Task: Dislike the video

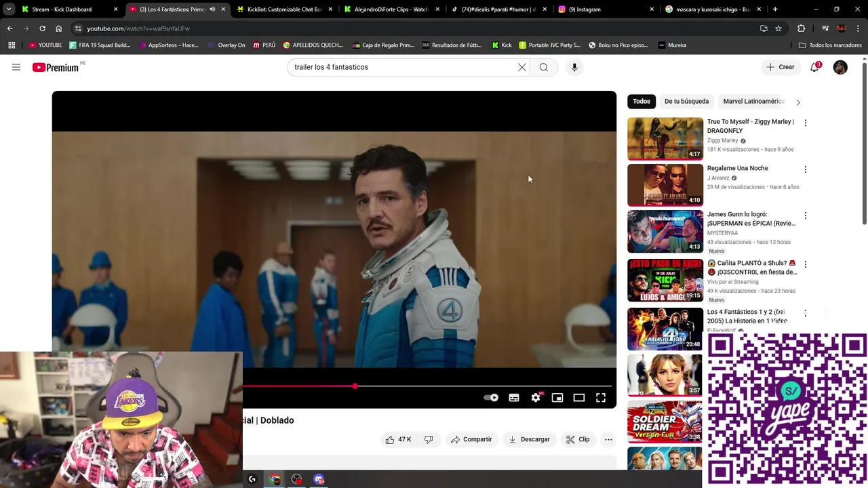Action: click(429, 439)
